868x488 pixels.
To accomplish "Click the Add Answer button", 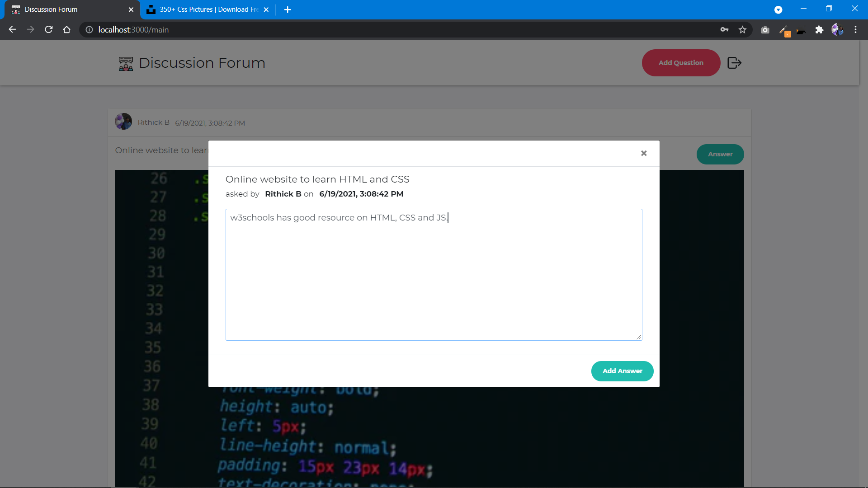I will (x=622, y=371).
